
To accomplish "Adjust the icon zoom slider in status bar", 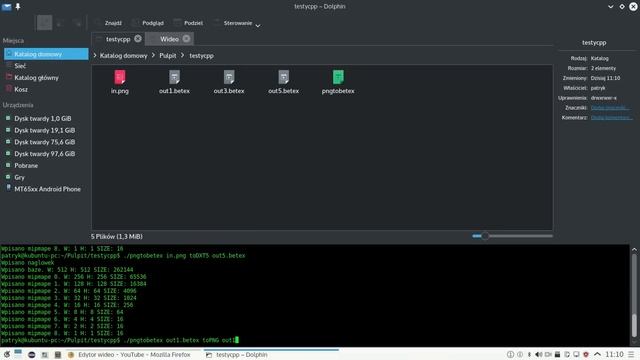I will [512, 236].
